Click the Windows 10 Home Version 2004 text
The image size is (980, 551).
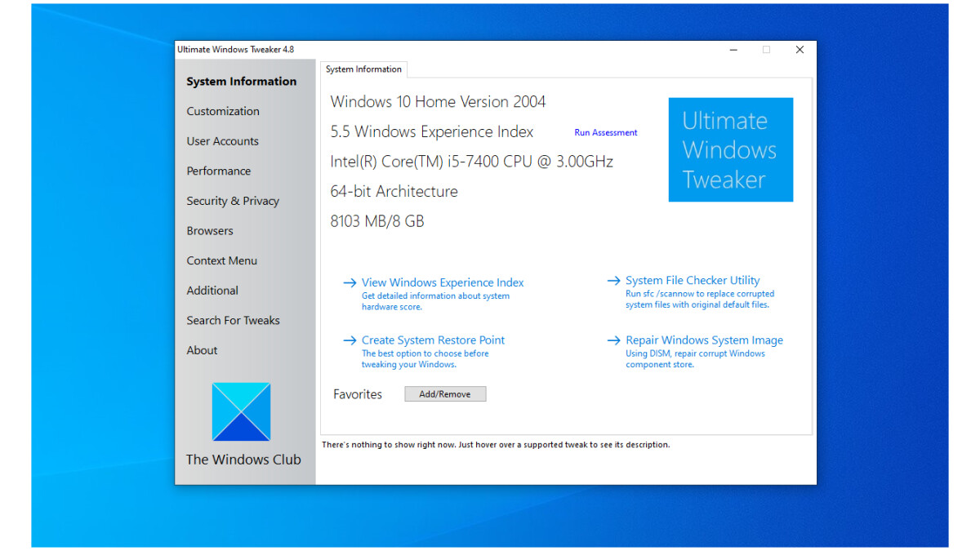[439, 102]
